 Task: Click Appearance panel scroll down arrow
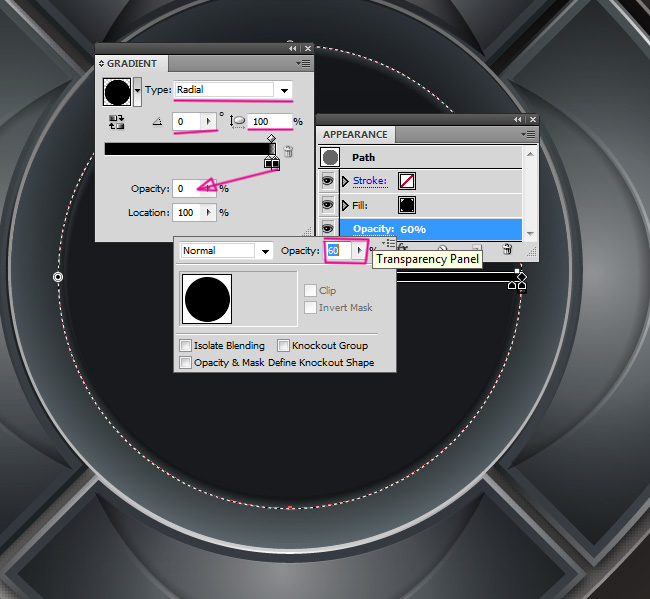[530, 233]
